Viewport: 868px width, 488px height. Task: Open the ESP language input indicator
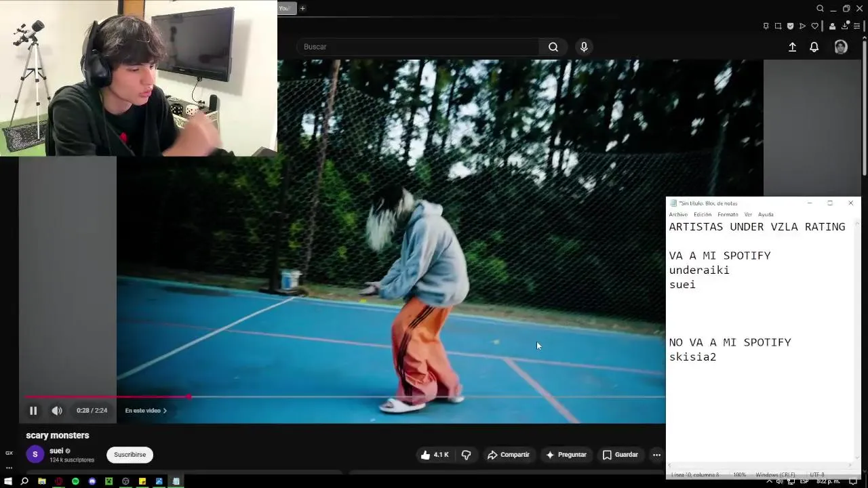[804, 481]
